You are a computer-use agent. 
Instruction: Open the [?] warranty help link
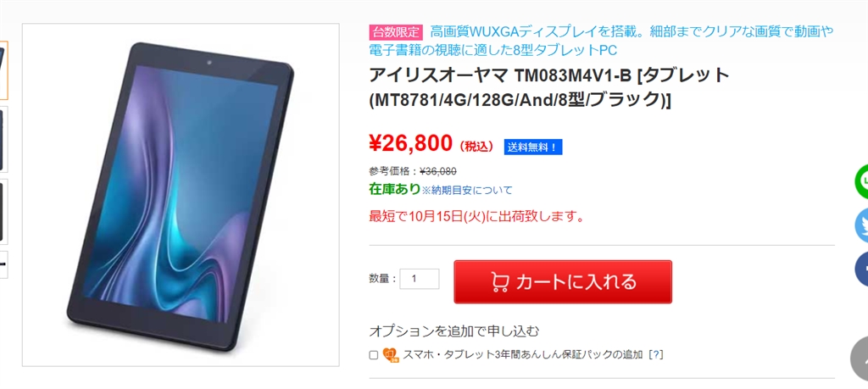pos(656,355)
